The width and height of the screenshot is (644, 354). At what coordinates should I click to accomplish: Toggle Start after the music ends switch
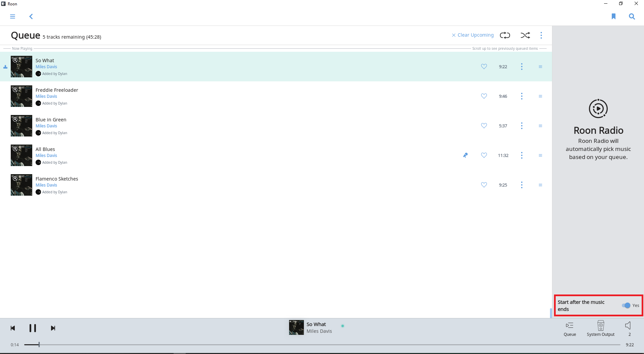(x=626, y=305)
